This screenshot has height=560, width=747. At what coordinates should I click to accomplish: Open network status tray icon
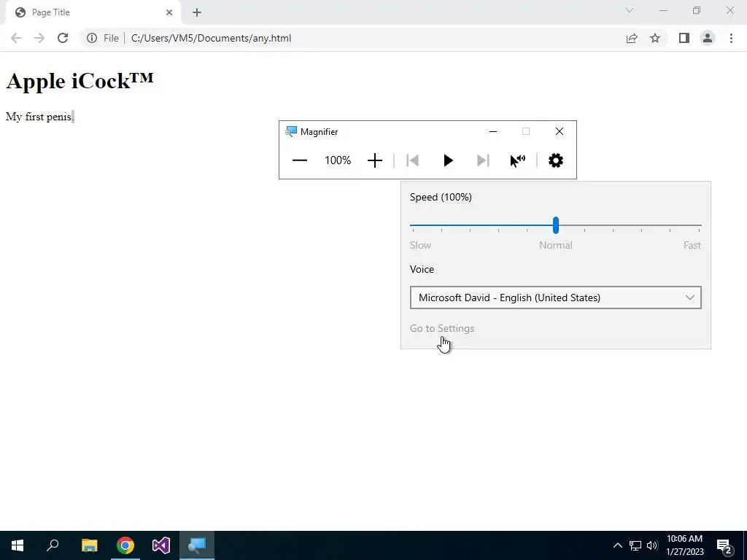pos(635,545)
